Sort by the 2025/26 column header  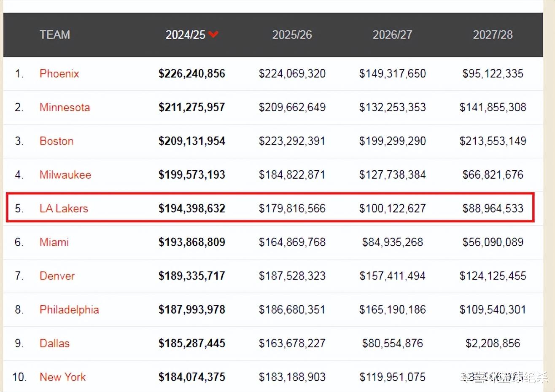click(292, 35)
